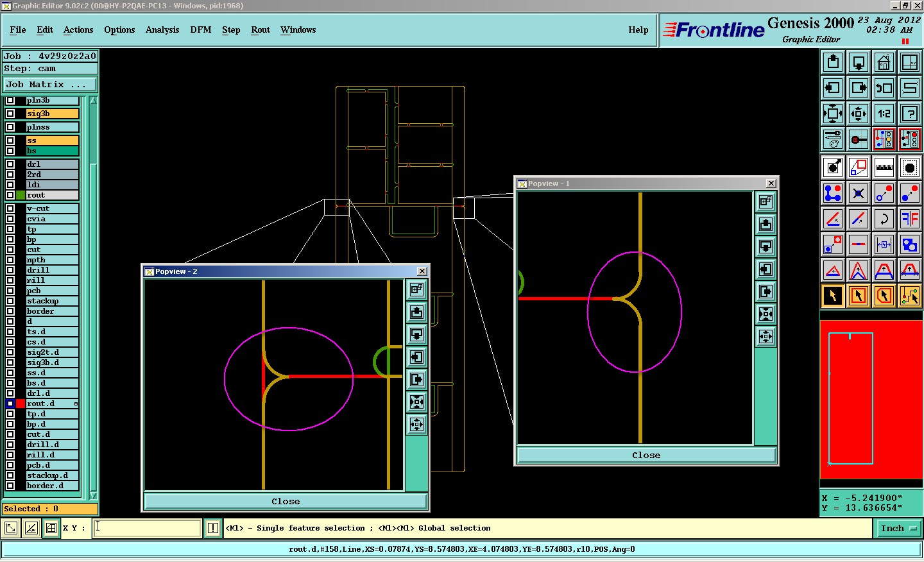Image resolution: width=924 pixels, height=562 pixels.
Task: Click the pan right view icon
Action: pyautogui.click(x=859, y=88)
